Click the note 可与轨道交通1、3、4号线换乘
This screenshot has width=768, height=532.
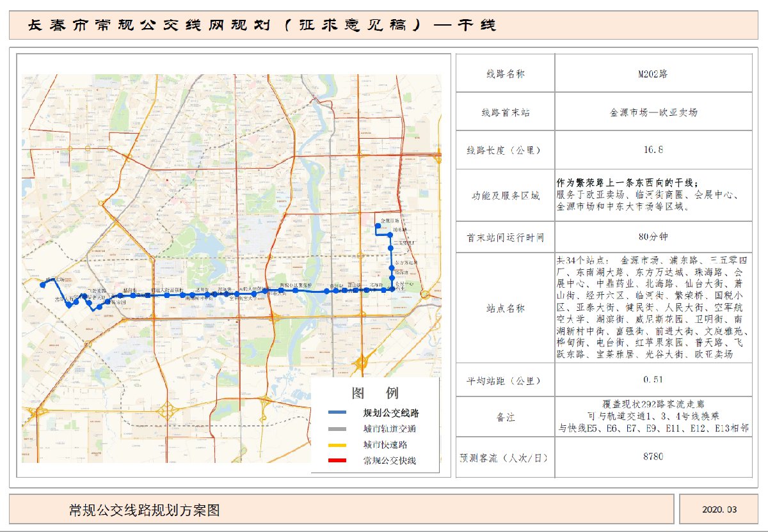click(x=653, y=416)
